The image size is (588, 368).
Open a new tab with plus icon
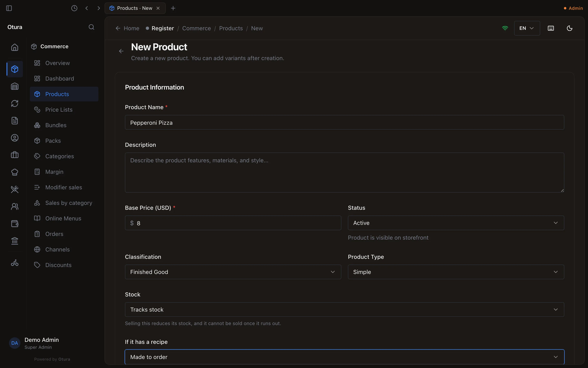[173, 8]
